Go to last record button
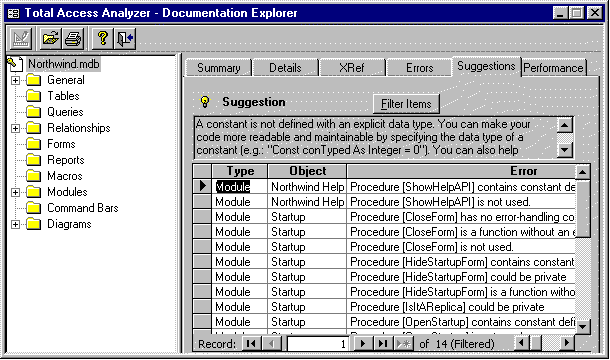Screen dimensions: 610x360 383,344
